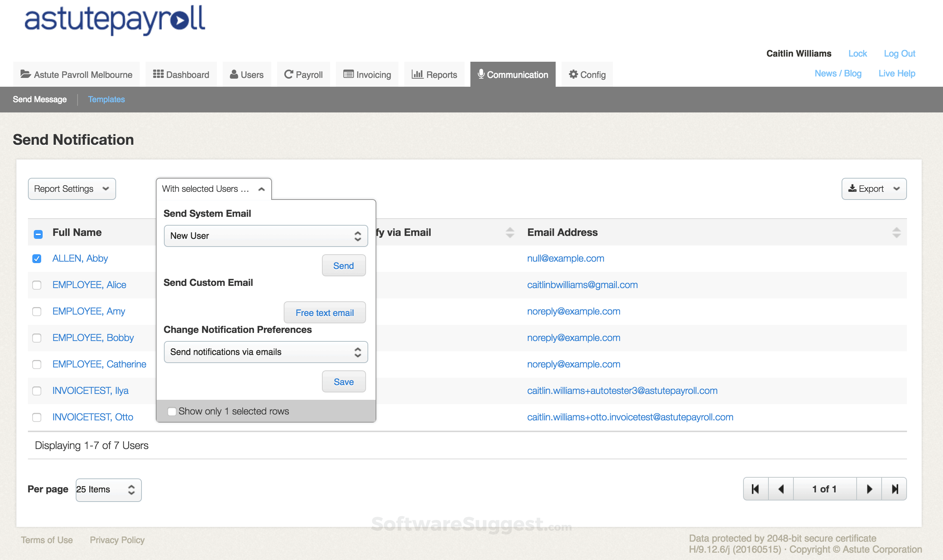Enable Show only 1 selected rows
Screen dimensions: 943x560
pyautogui.click(x=172, y=411)
